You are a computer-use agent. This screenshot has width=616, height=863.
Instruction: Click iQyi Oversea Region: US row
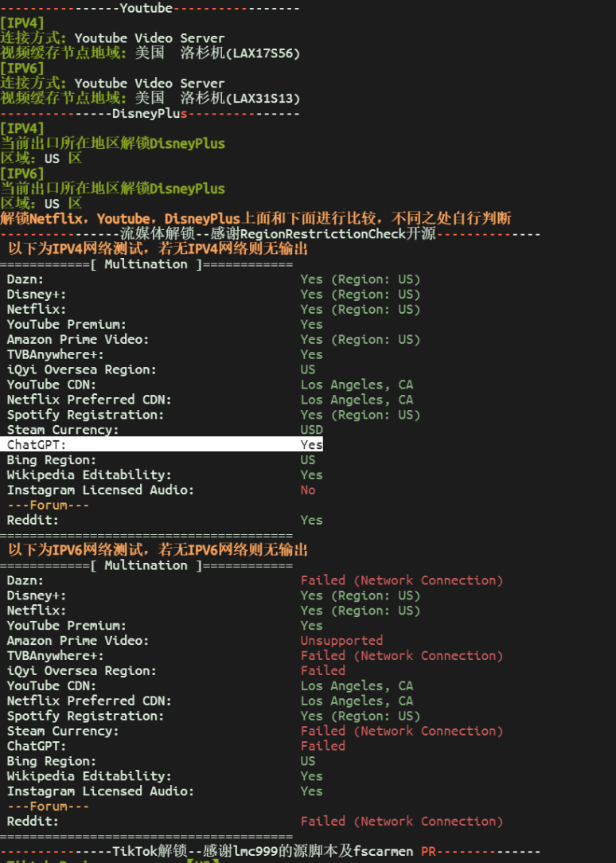tap(161, 369)
